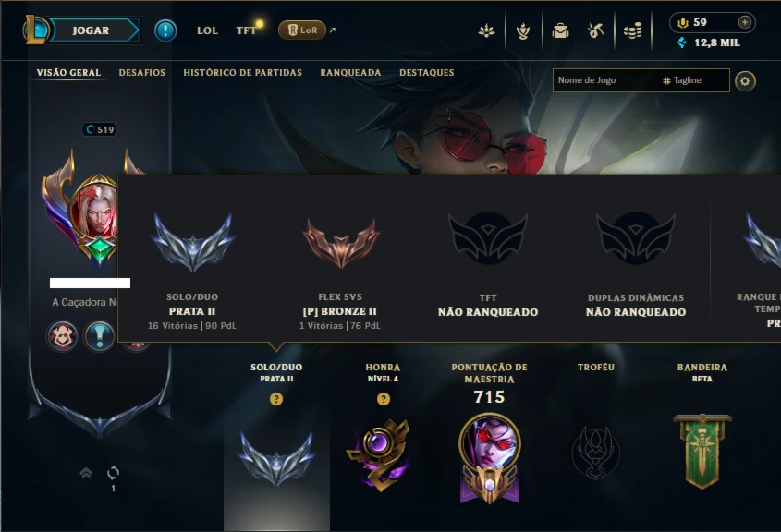
Task: Open the Store coins icon
Action: click(632, 30)
